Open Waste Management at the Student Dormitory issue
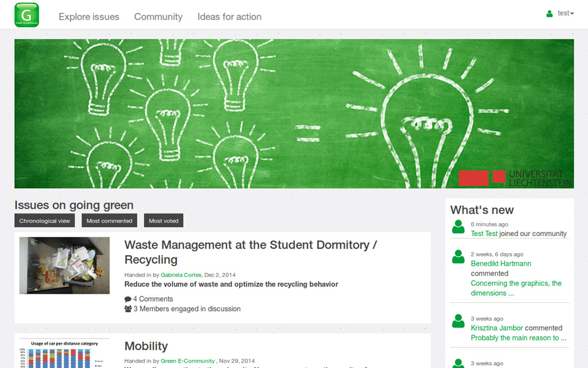This screenshot has height=368, width=588. 251,252
